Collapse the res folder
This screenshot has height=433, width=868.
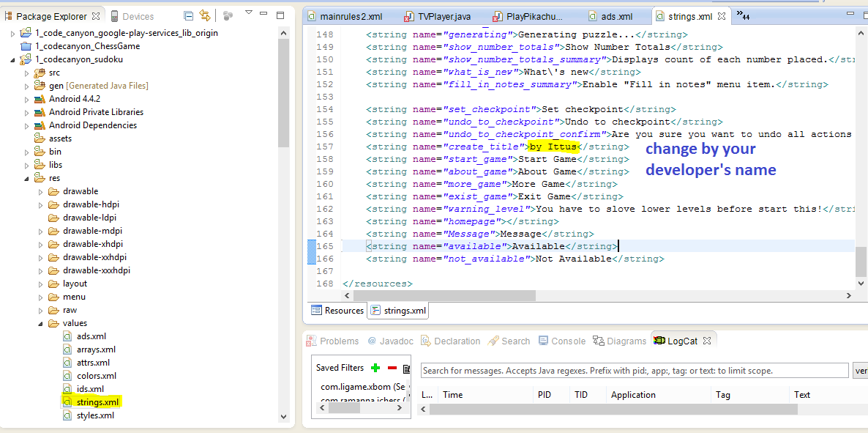click(x=26, y=179)
